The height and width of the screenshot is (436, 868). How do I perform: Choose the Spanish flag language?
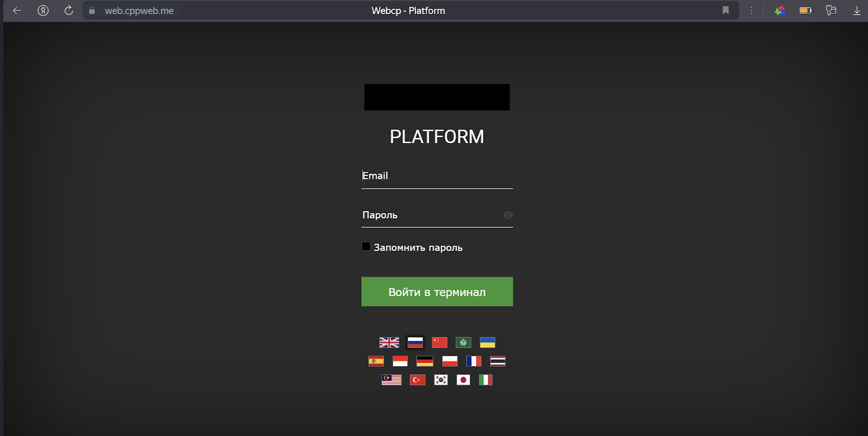[376, 361]
